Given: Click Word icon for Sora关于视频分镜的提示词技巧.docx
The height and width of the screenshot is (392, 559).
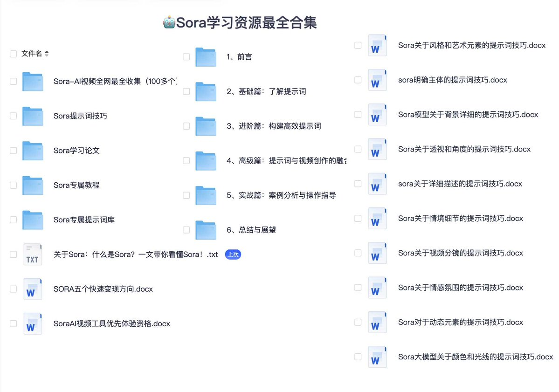Looking at the screenshot, I should coord(377,253).
